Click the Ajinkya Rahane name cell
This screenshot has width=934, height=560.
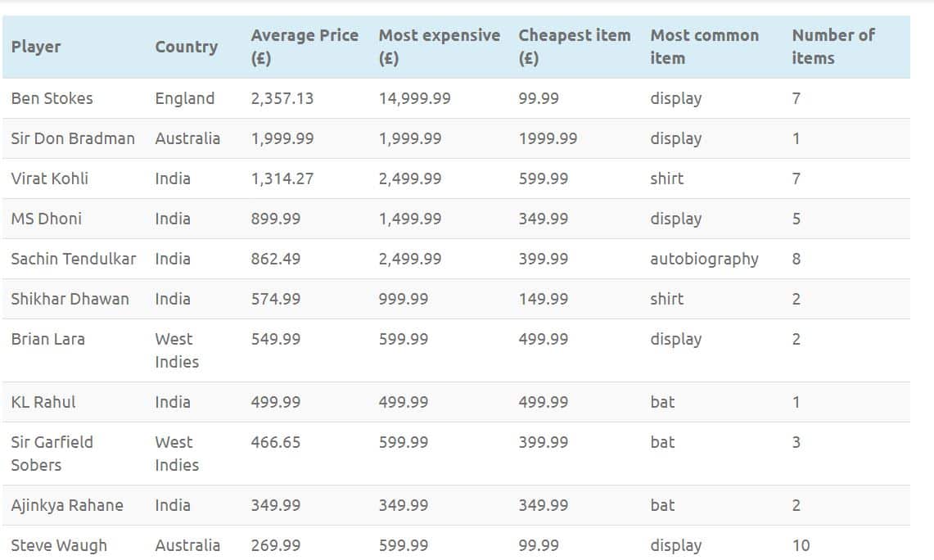click(67, 505)
